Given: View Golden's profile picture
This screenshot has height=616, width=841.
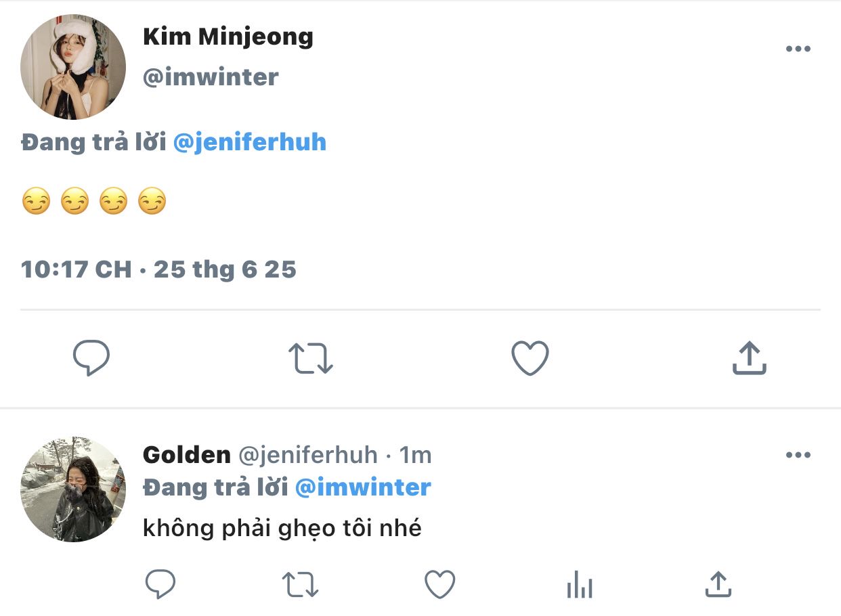Looking at the screenshot, I should pyautogui.click(x=73, y=489).
